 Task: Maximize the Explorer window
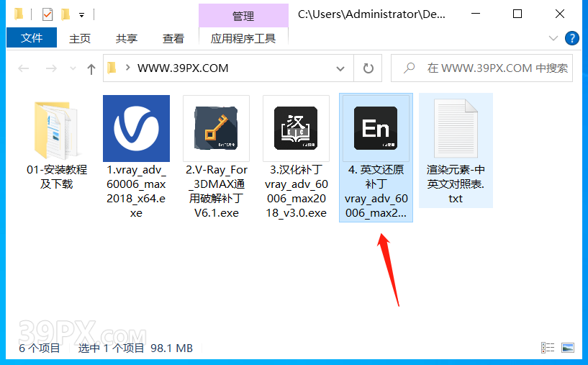click(517, 14)
